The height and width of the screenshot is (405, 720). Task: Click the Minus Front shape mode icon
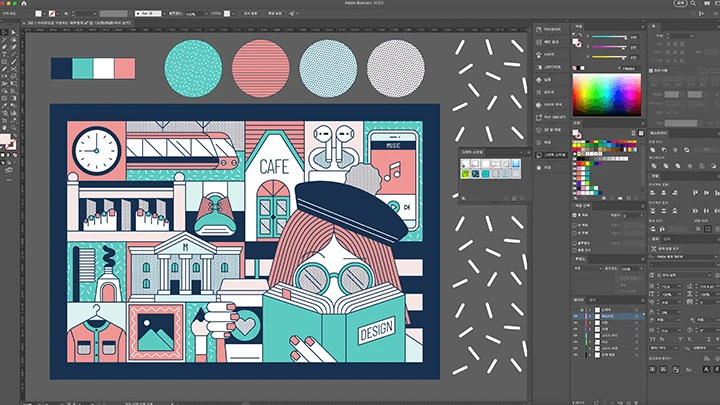(x=664, y=150)
